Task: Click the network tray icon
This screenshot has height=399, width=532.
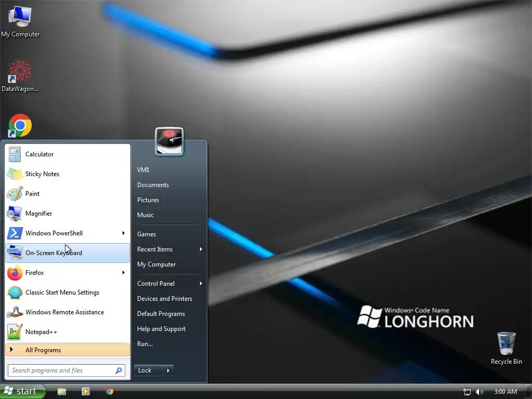Action: click(x=467, y=392)
